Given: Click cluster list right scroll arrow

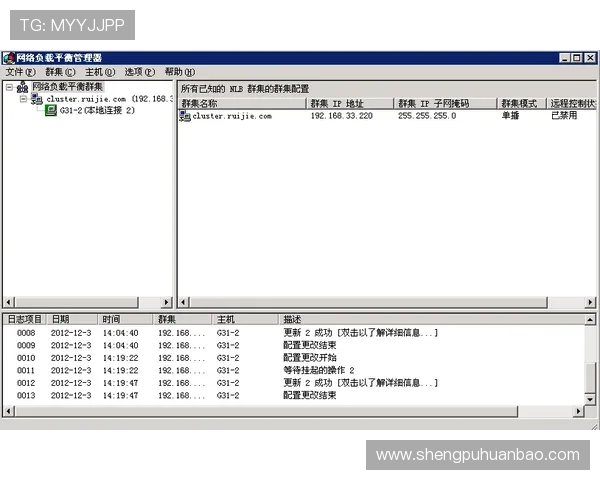Looking at the screenshot, I should tap(590, 302).
